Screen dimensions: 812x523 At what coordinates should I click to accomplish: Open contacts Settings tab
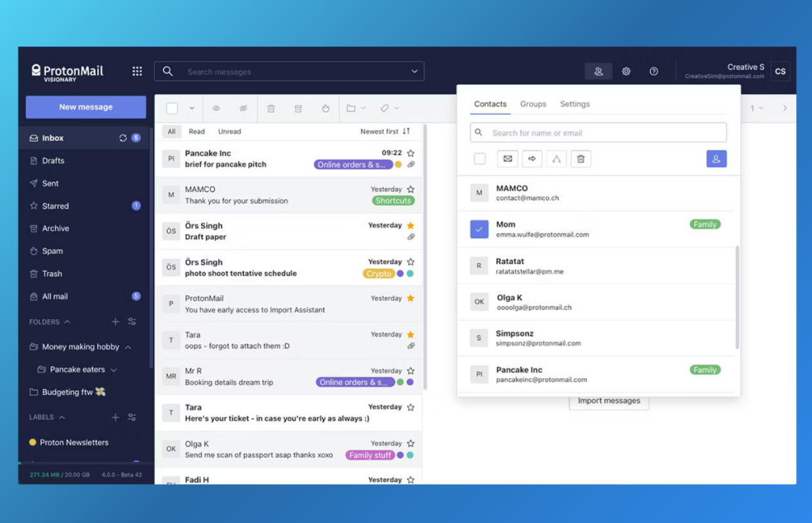[x=575, y=104]
